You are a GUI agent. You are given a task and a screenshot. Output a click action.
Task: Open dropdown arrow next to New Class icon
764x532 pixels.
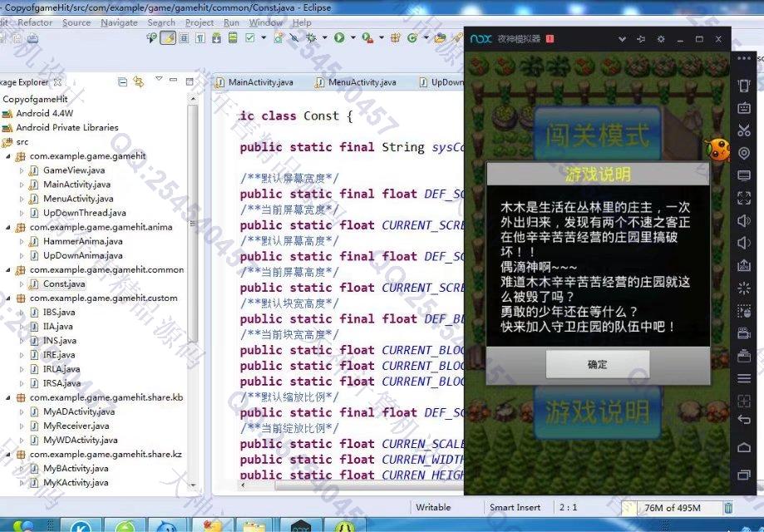pyautogui.click(x=426, y=37)
